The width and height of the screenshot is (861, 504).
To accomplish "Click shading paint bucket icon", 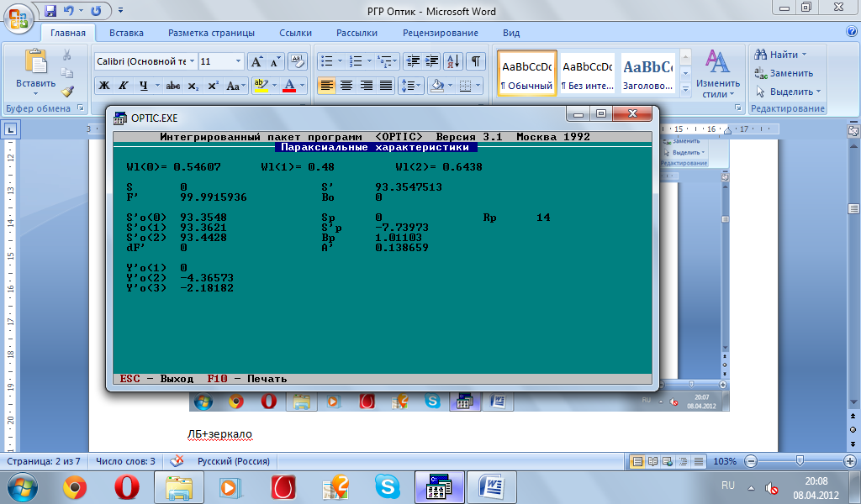I will (437, 86).
